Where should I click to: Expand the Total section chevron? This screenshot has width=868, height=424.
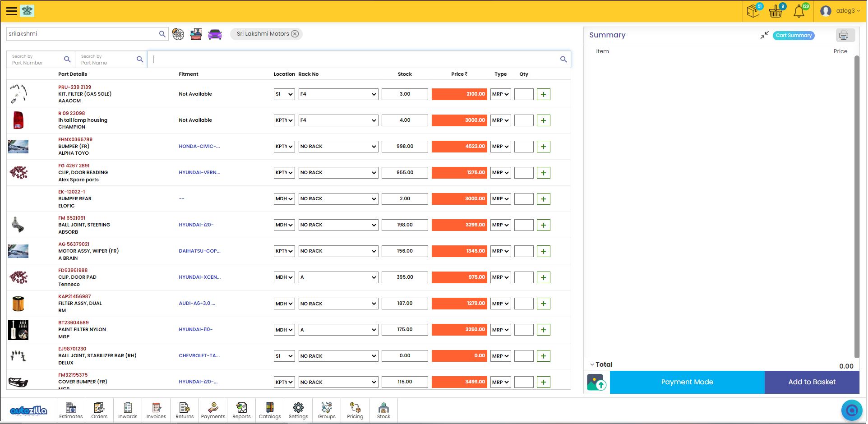pyautogui.click(x=592, y=365)
